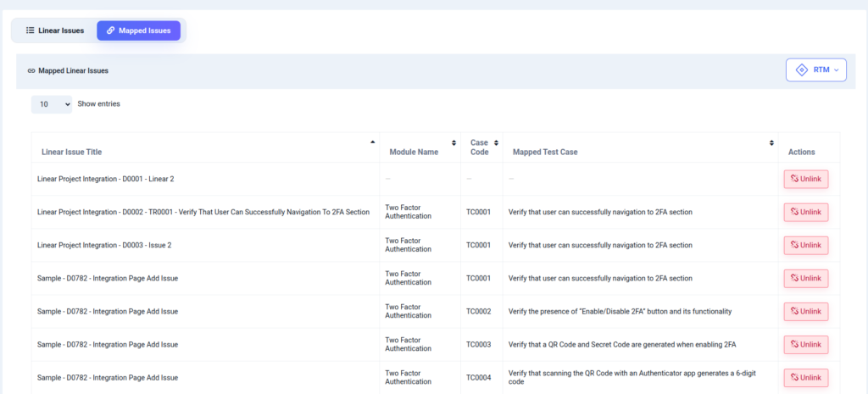This screenshot has height=394, width=868.
Task: Open the RTM dropdown menu
Action: [816, 70]
